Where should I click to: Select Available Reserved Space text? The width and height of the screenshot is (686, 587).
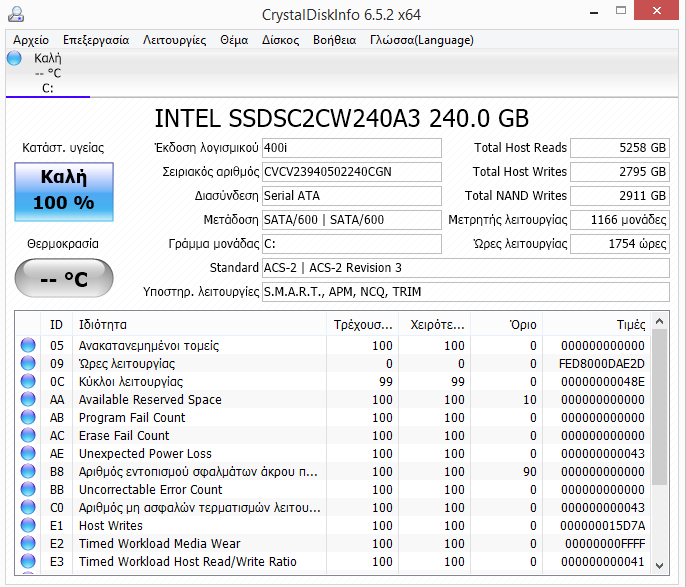pyautogui.click(x=150, y=399)
